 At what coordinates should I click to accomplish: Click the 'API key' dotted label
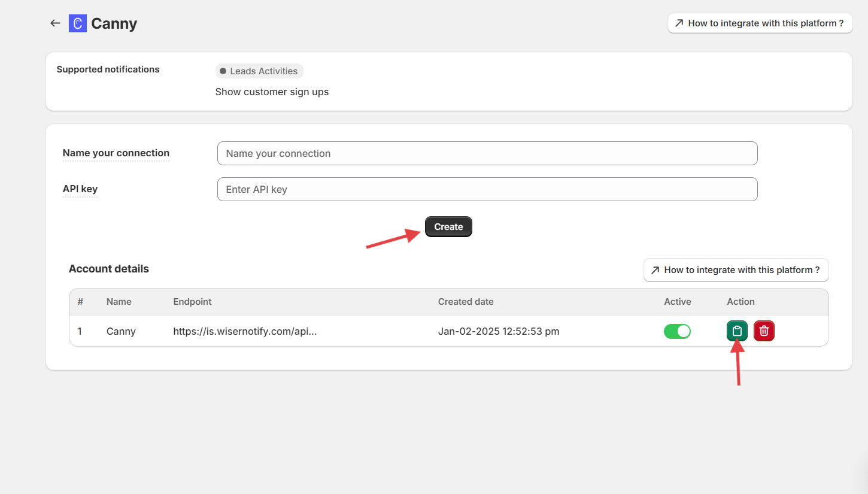point(80,189)
